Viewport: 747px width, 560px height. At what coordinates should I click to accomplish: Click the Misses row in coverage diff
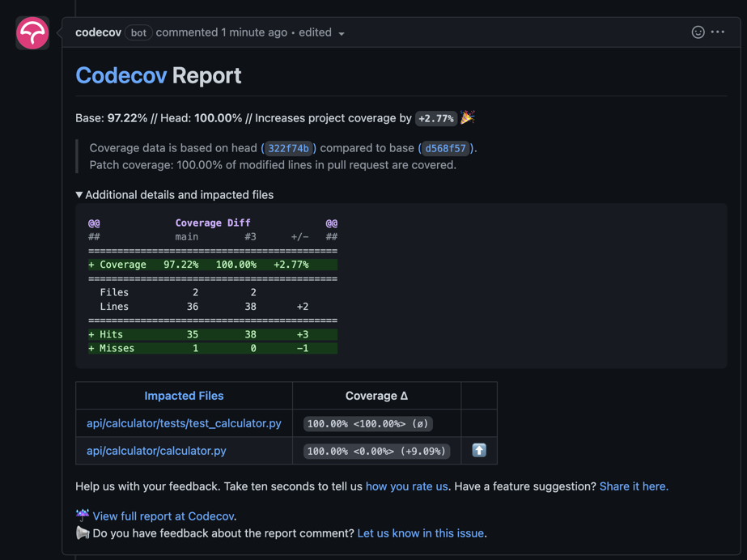pos(213,348)
